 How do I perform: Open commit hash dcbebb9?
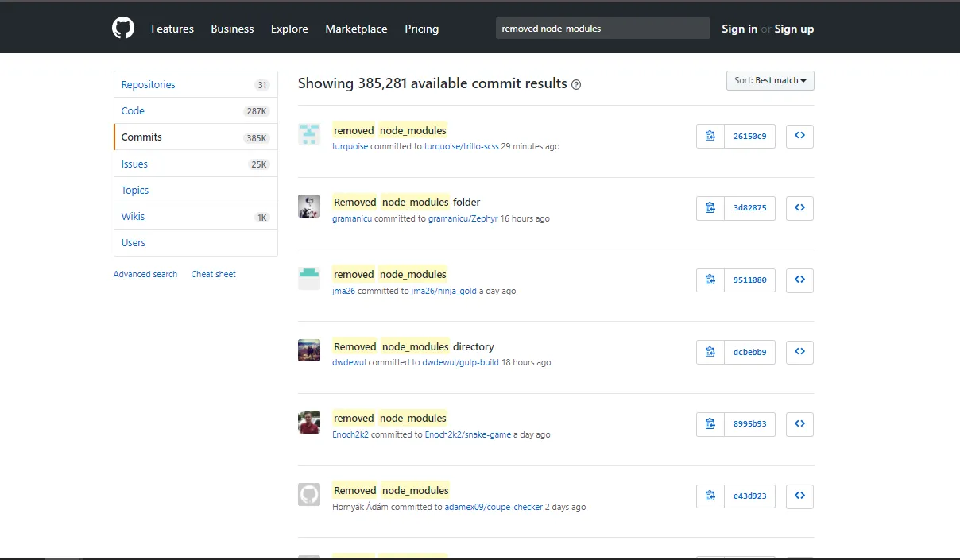pyautogui.click(x=749, y=352)
